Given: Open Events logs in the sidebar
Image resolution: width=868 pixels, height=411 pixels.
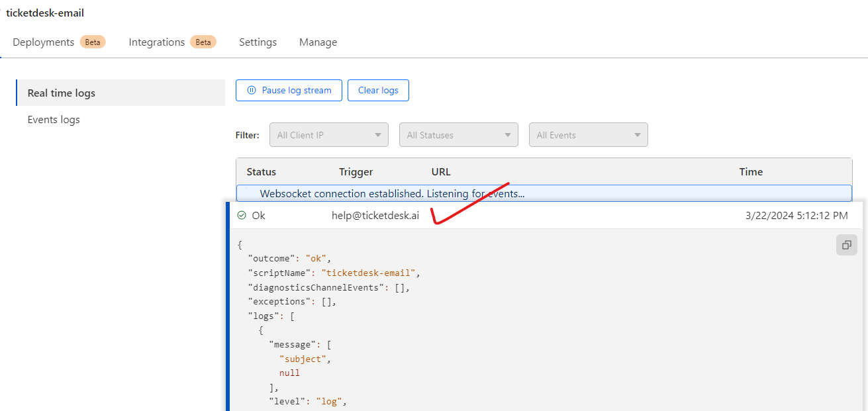Looking at the screenshot, I should tap(54, 120).
